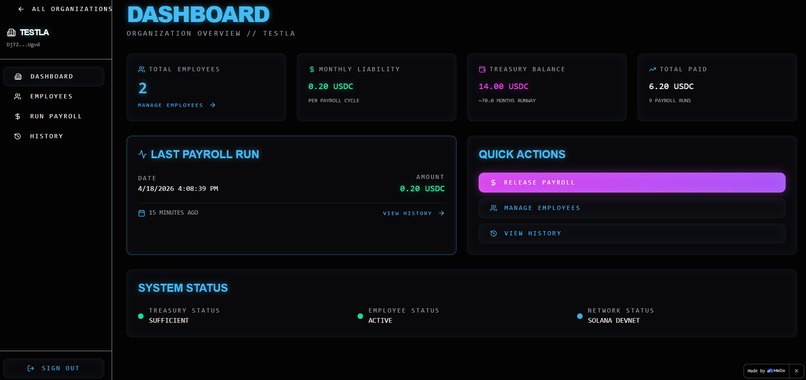Open the Dashboard sidebar item
This screenshot has height=380, width=806.
tap(53, 77)
